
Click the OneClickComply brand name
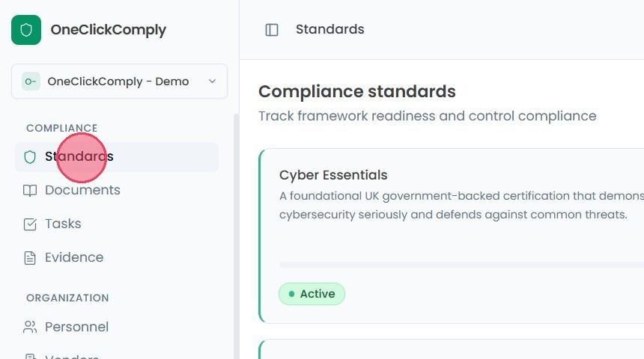[x=108, y=30]
